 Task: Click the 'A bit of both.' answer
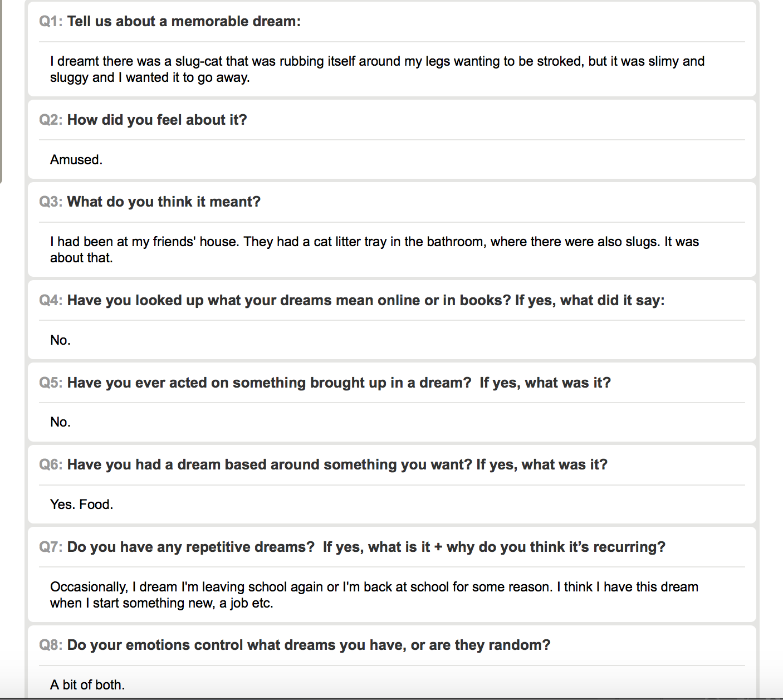click(x=87, y=685)
